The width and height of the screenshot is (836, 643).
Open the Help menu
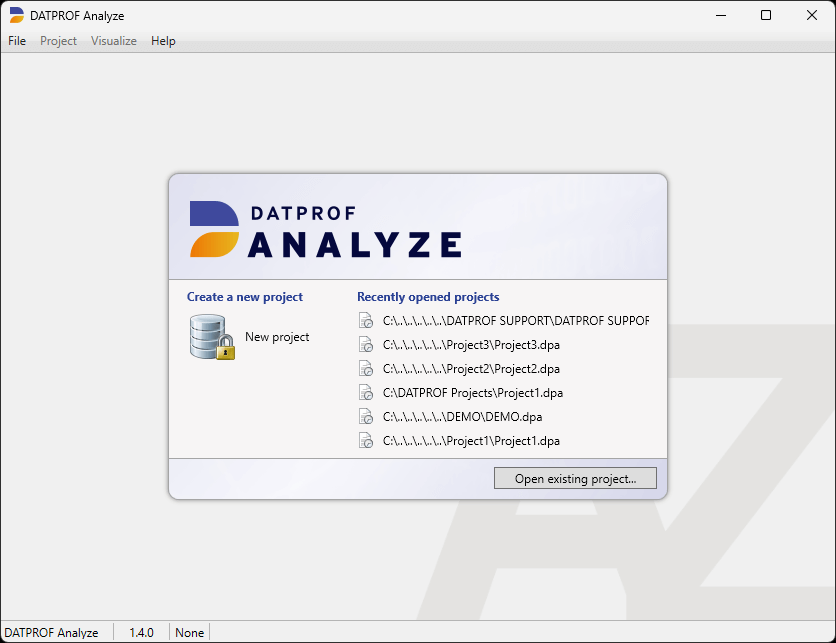click(x=163, y=41)
